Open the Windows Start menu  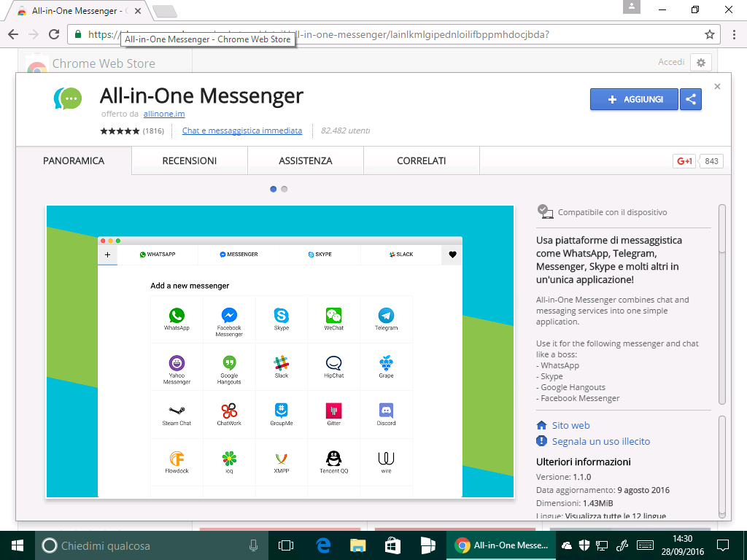pyautogui.click(x=18, y=545)
